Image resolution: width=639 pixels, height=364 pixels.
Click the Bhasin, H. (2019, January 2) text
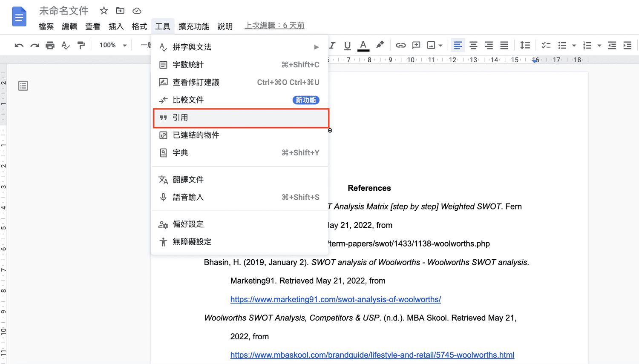(256, 262)
